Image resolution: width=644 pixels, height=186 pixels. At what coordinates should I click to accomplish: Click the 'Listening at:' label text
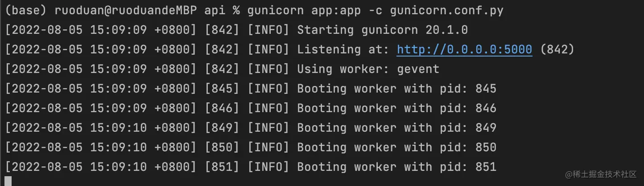coord(343,50)
